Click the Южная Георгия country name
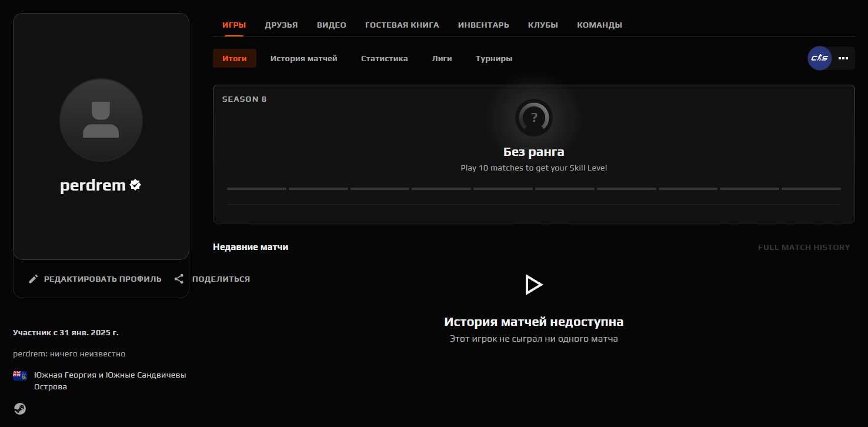 point(110,381)
